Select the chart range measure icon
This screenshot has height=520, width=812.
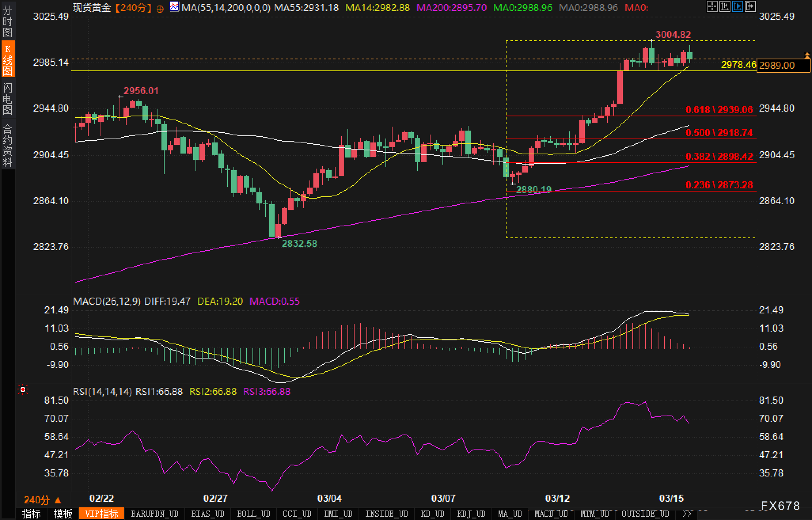click(725, 7)
